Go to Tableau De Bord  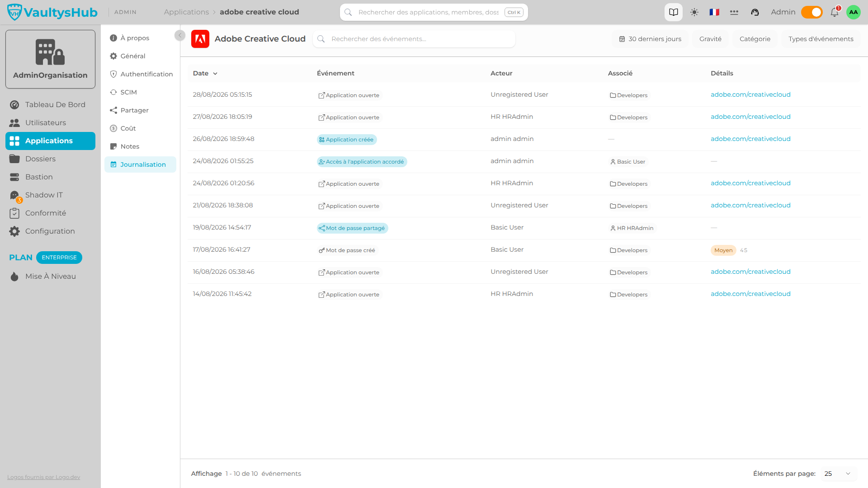[50, 104]
